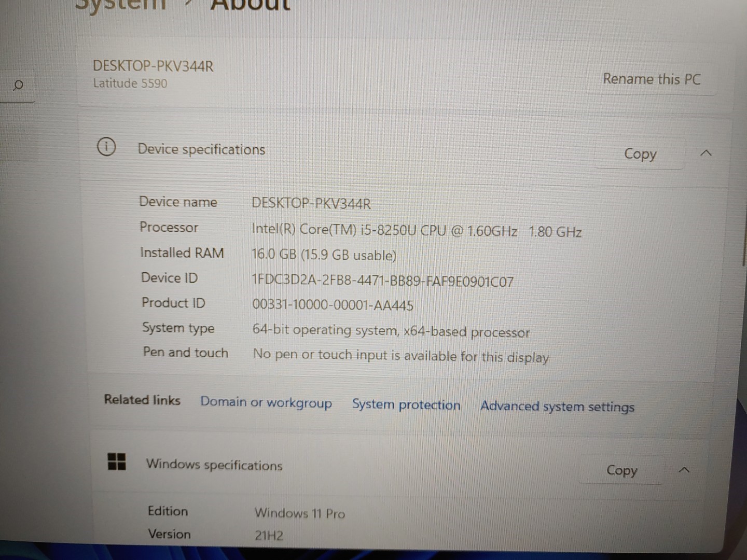Screen dimensions: 747x560
Task: Collapse the Device specifications section
Action: pos(706,153)
